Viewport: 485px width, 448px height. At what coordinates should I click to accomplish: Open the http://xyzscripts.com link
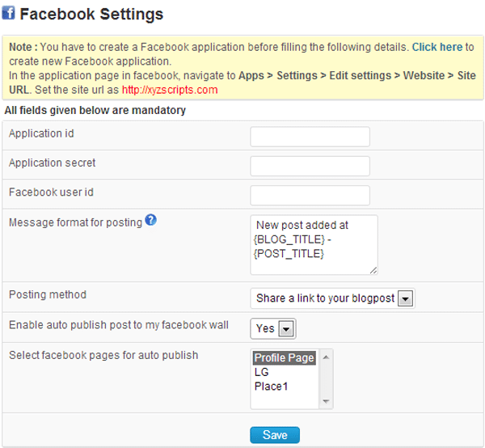tap(170, 90)
